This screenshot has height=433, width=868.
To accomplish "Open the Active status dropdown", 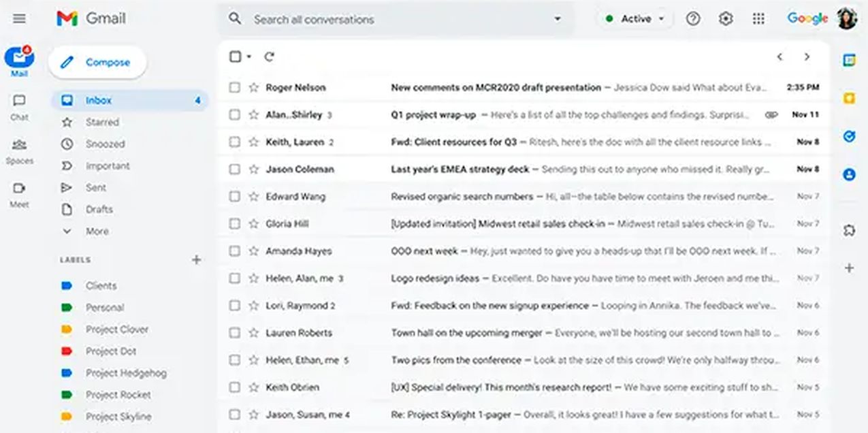I will click(x=635, y=19).
